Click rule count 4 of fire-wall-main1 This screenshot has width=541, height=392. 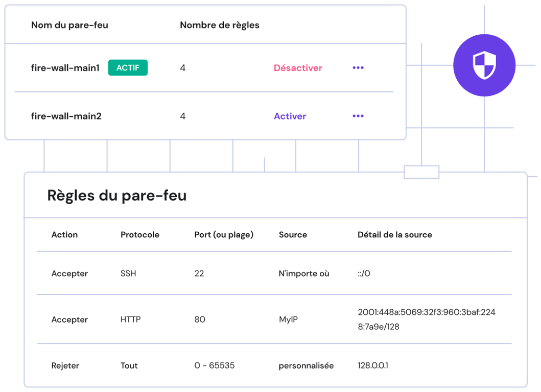click(183, 68)
